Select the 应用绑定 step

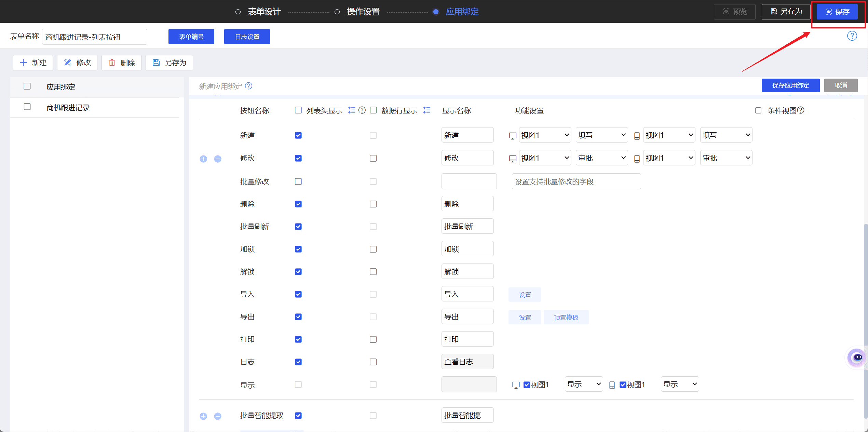462,12
